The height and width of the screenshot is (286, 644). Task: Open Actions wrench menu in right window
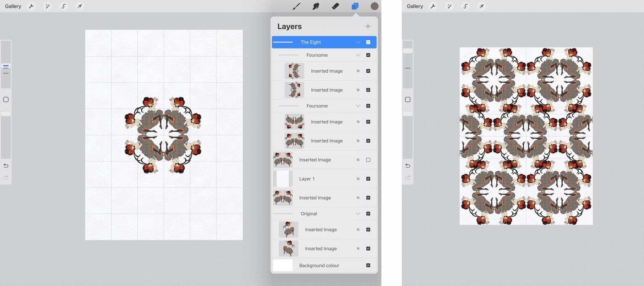(x=433, y=6)
